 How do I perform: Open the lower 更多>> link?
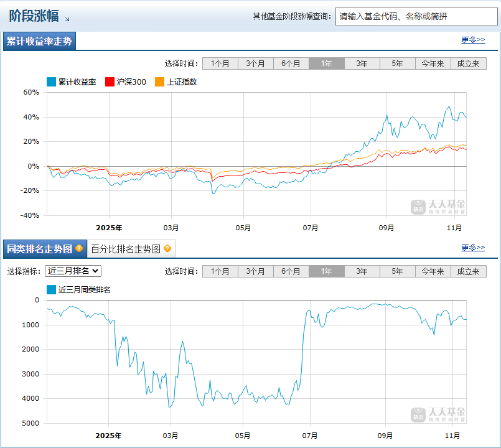472,246
